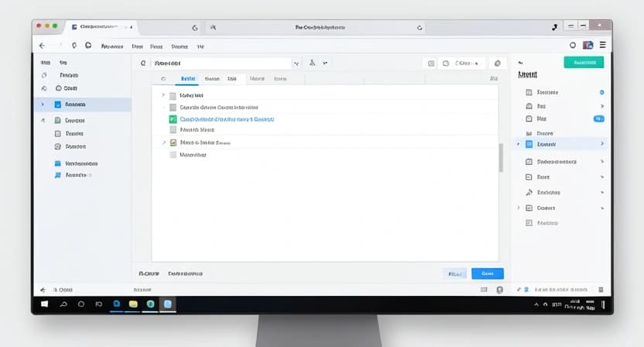Tick the grey checkbox directly below the green checked one
Viewport: 644px width, 347px height.
[x=173, y=130]
